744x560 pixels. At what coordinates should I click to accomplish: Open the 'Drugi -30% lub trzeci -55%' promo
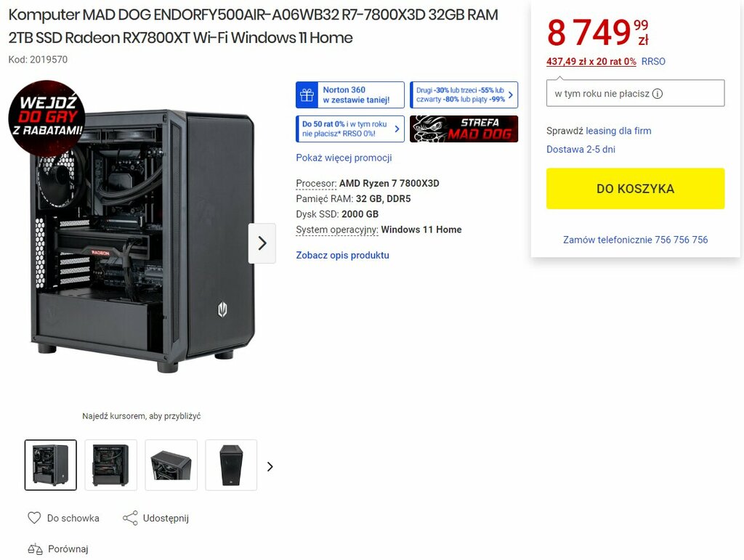pyautogui.click(x=464, y=95)
